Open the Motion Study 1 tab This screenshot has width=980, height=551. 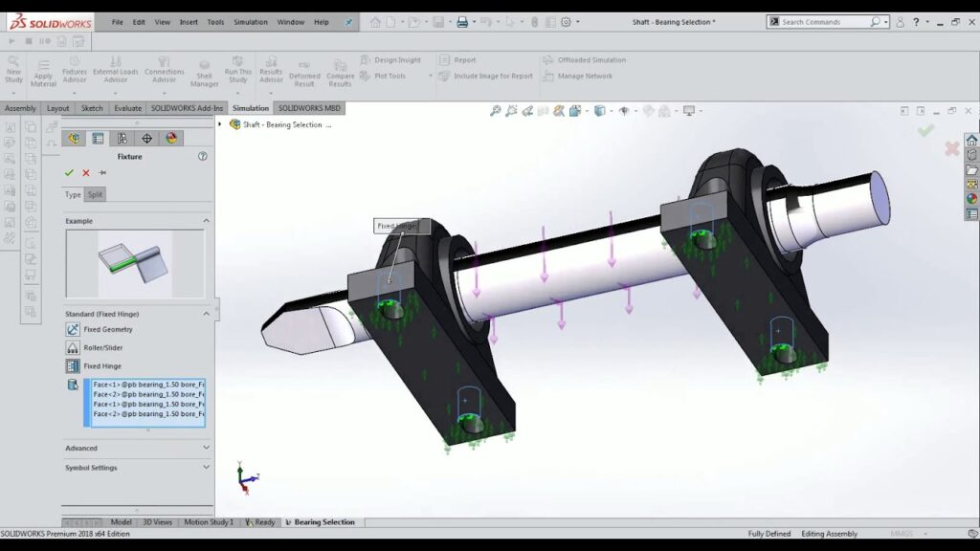(208, 522)
